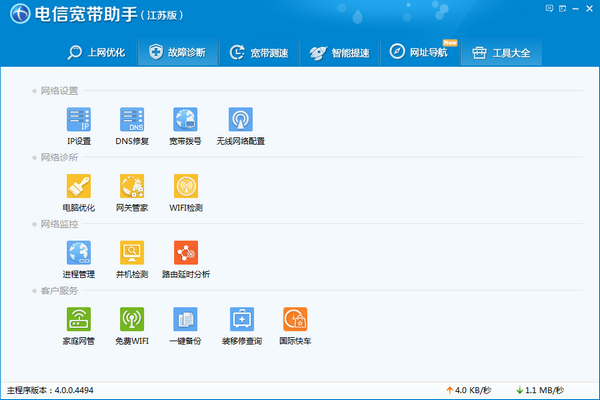The width and height of the screenshot is (600, 400).
Task: Start the WIFI检测 check
Action: pos(185,187)
